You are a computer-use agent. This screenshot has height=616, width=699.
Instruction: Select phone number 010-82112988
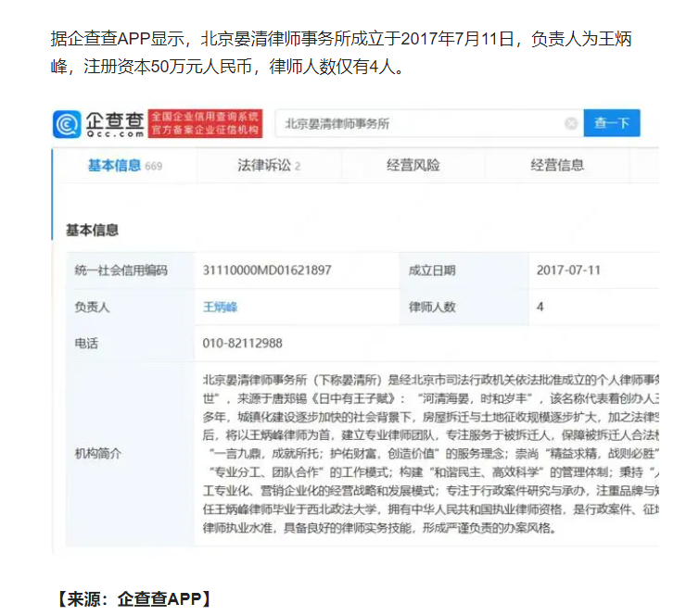click(243, 344)
